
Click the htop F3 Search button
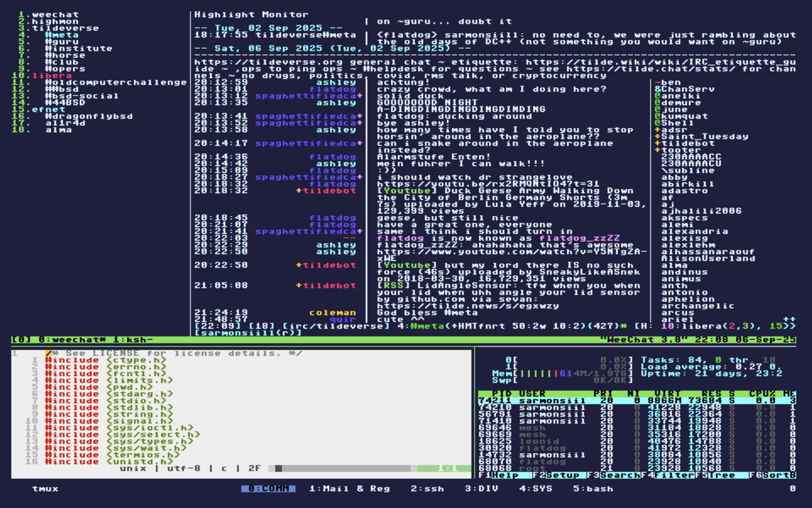(613, 475)
